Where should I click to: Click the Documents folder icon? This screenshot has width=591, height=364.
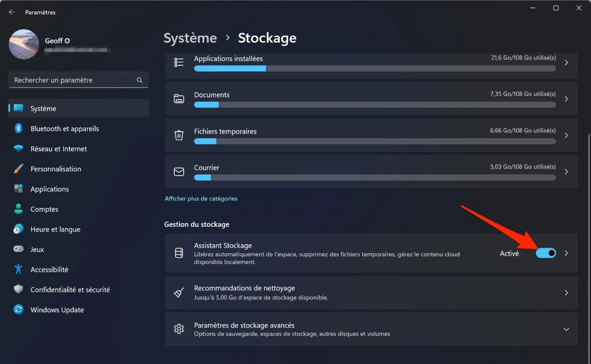[179, 99]
